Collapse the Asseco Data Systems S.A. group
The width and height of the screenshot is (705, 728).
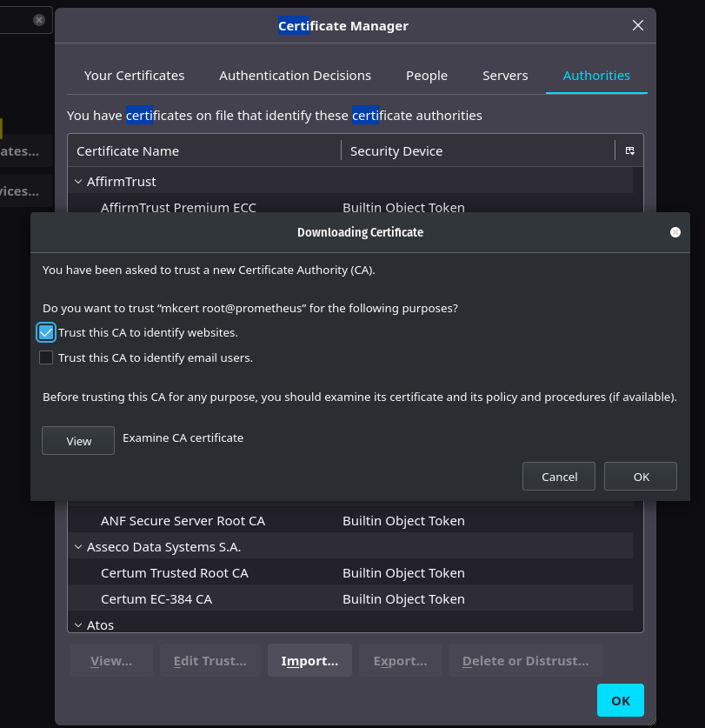78,547
